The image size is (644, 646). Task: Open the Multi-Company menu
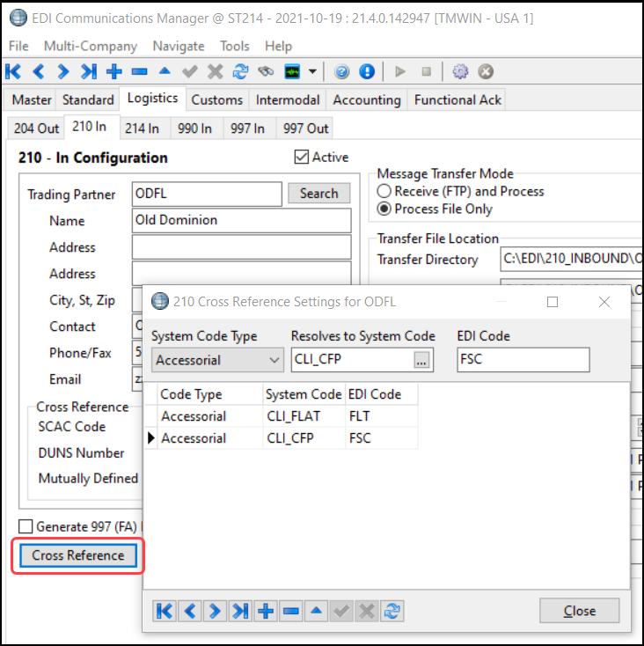click(x=91, y=46)
